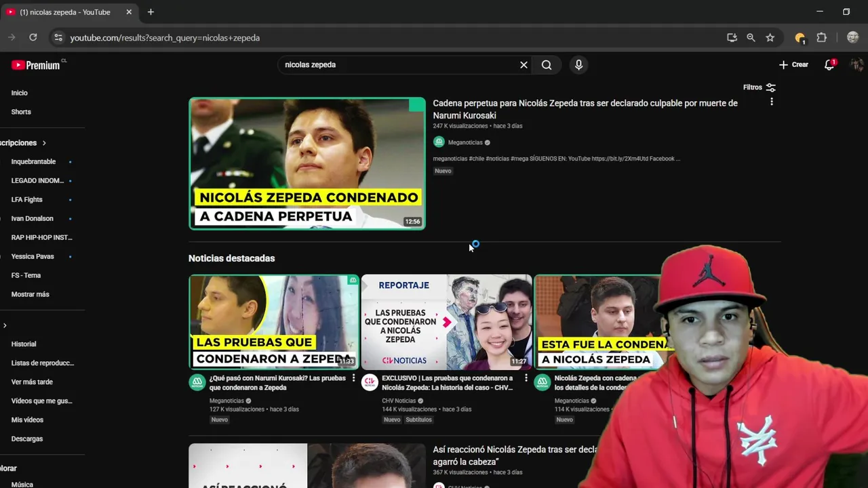Screen dimensions: 868x488
Task: Click Nuevo badge under Cadena perpetua video
Action: [443, 171]
